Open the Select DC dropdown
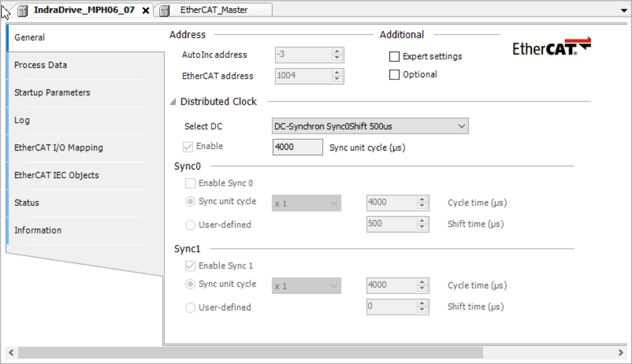The width and height of the screenshot is (632, 364). click(x=462, y=126)
